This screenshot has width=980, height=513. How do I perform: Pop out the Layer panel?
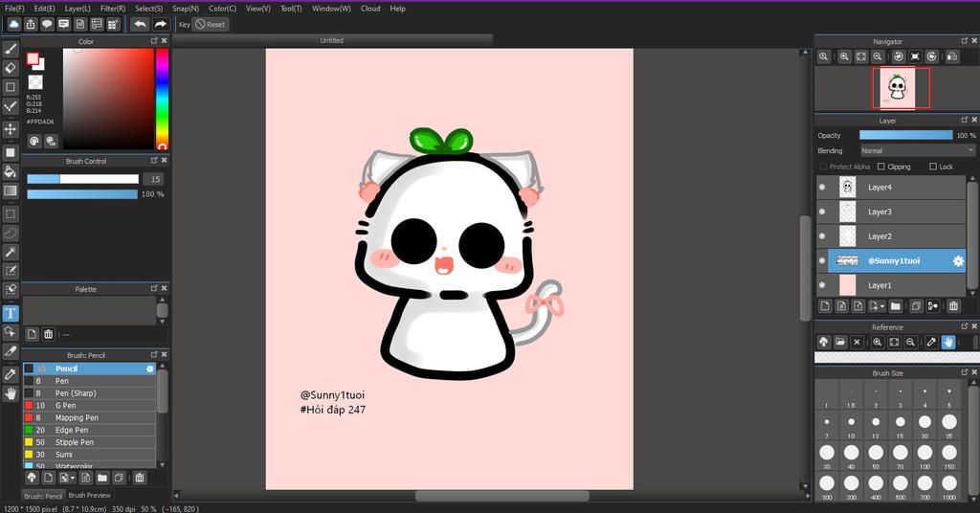pyautogui.click(x=964, y=120)
